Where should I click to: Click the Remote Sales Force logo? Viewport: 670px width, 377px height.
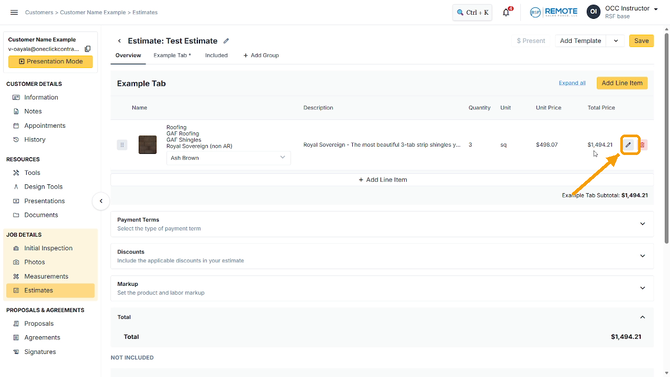[x=553, y=12]
